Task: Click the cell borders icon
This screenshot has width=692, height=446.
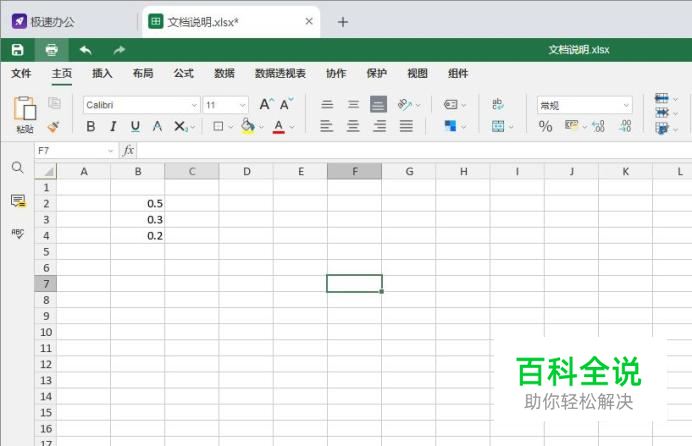Action: 218,127
